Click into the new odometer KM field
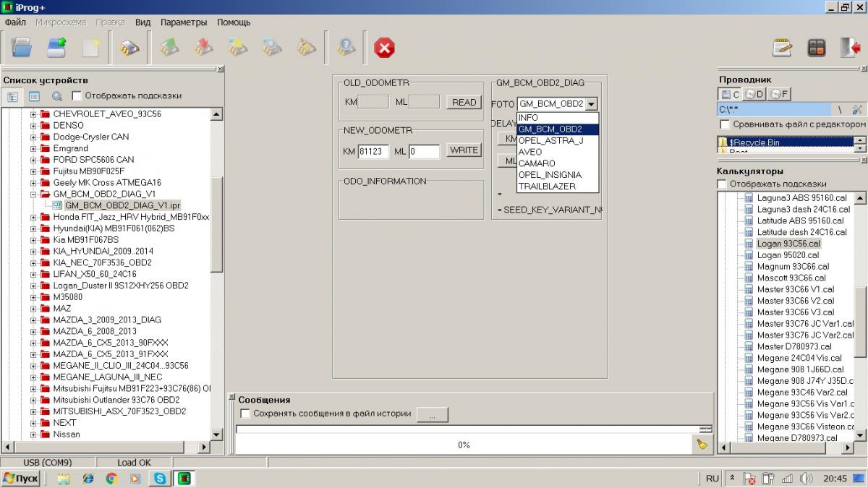This screenshot has height=488, width=868. (x=374, y=152)
